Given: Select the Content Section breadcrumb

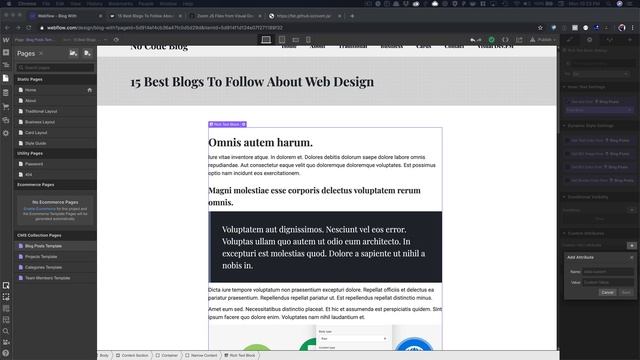Looking at the screenshot, I should point(132,356).
